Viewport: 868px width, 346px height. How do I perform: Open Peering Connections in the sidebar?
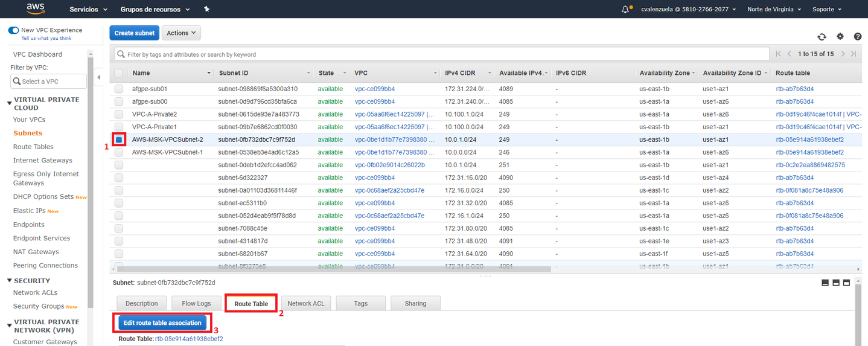[x=45, y=265]
